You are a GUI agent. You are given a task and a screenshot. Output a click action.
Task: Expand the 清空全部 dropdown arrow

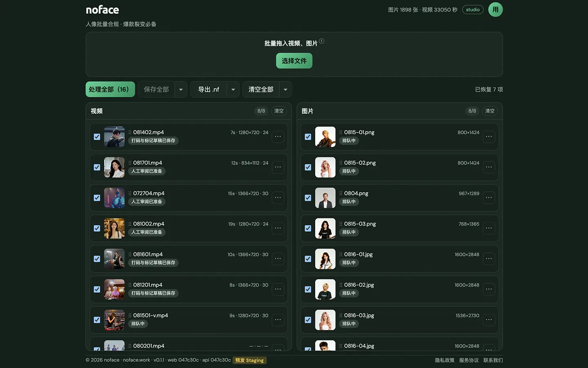click(x=285, y=90)
